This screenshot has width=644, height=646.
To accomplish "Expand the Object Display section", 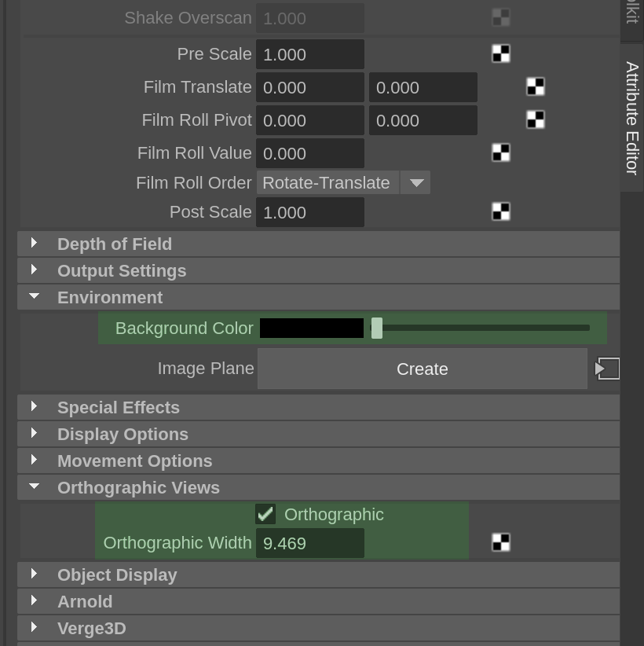I will pos(318,574).
